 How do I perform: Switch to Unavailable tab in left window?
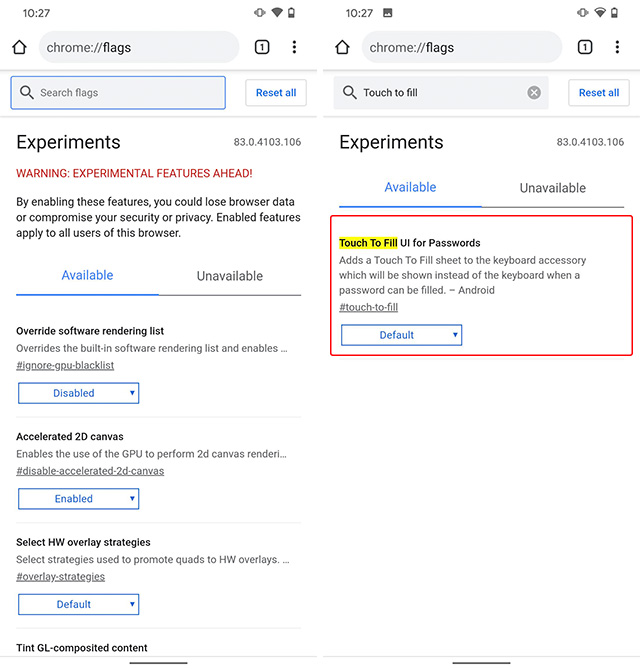(230, 276)
